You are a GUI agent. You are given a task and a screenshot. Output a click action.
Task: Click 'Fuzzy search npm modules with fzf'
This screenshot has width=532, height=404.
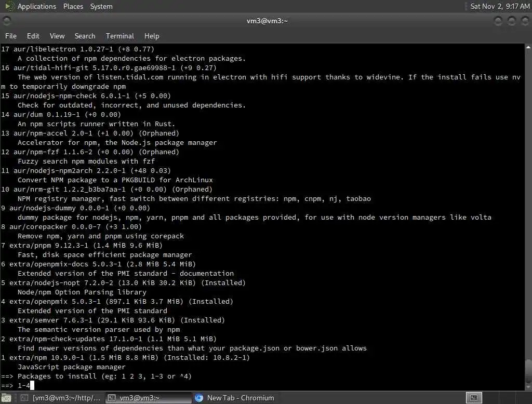[x=86, y=161]
